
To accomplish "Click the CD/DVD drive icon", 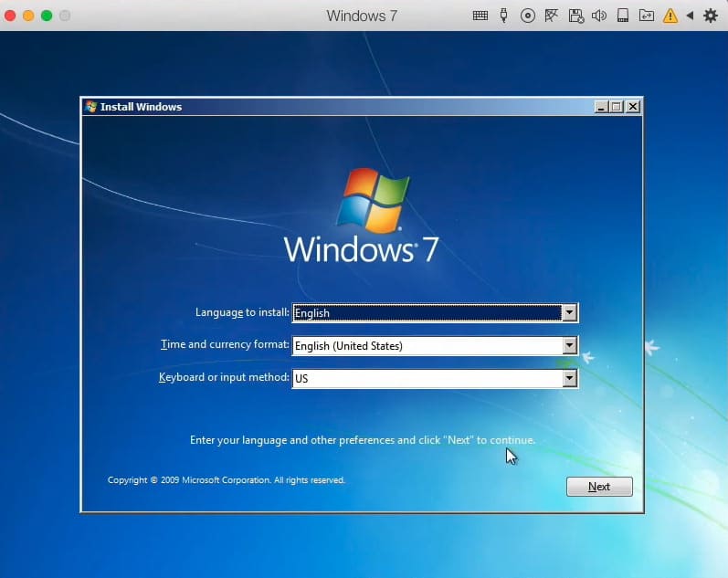I will [x=528, y=16].
